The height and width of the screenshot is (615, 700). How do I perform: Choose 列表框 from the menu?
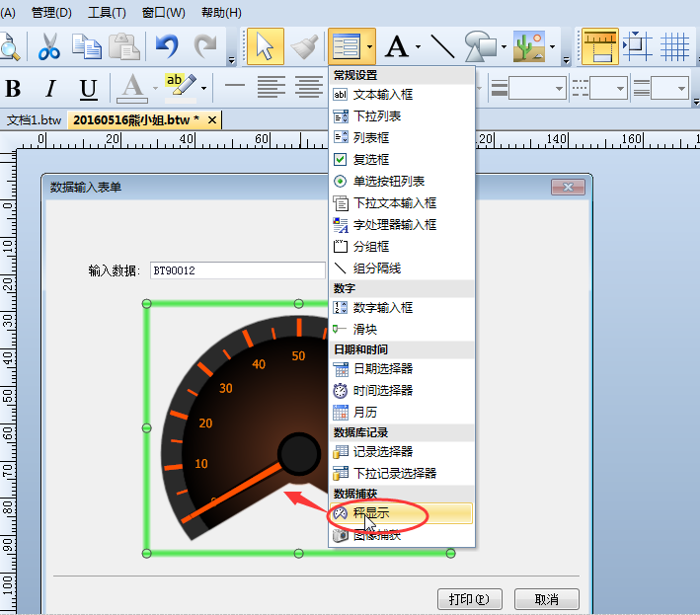click(x=401, y=138)
